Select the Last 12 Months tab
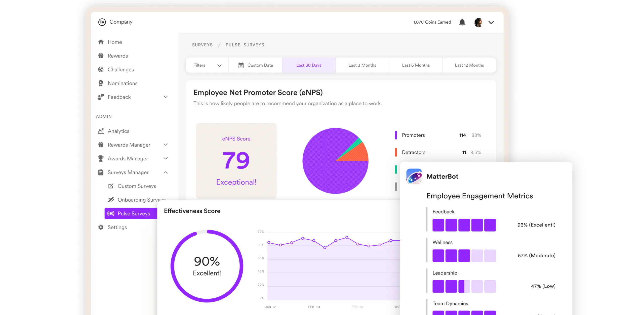The image size is (644, 315). coord(469,65)
